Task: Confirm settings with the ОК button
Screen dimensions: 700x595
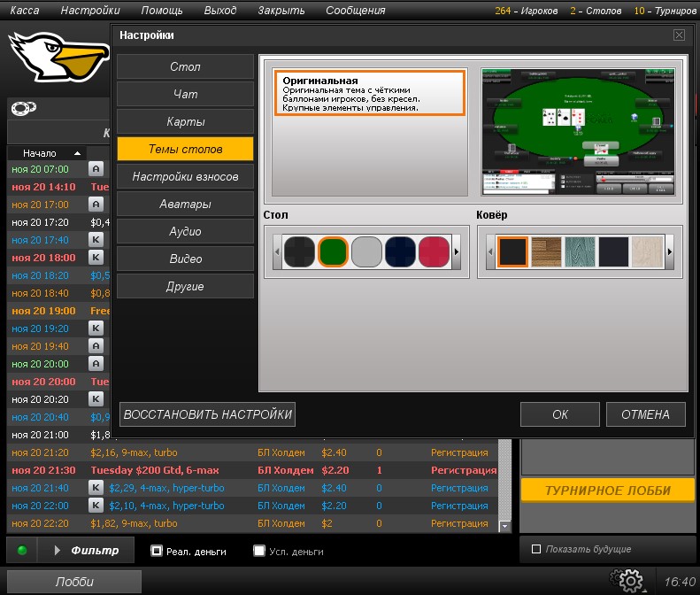Action: point(559,414)
